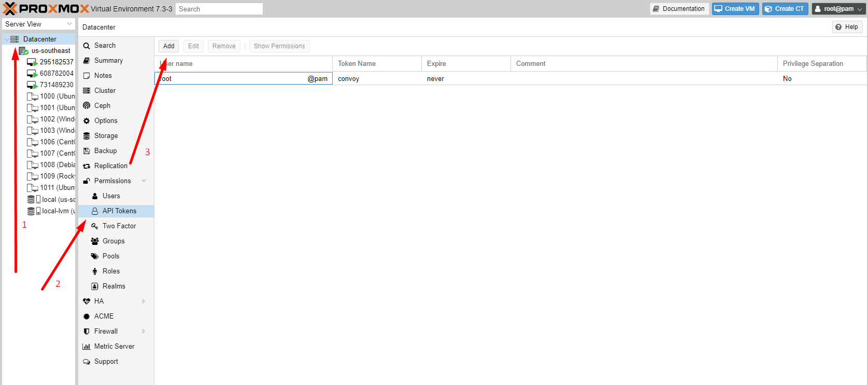Viewport: 868px width, 385px height.
Task: Collapse the Permissions submenu arrow
Action: click(x=144, y=181)
